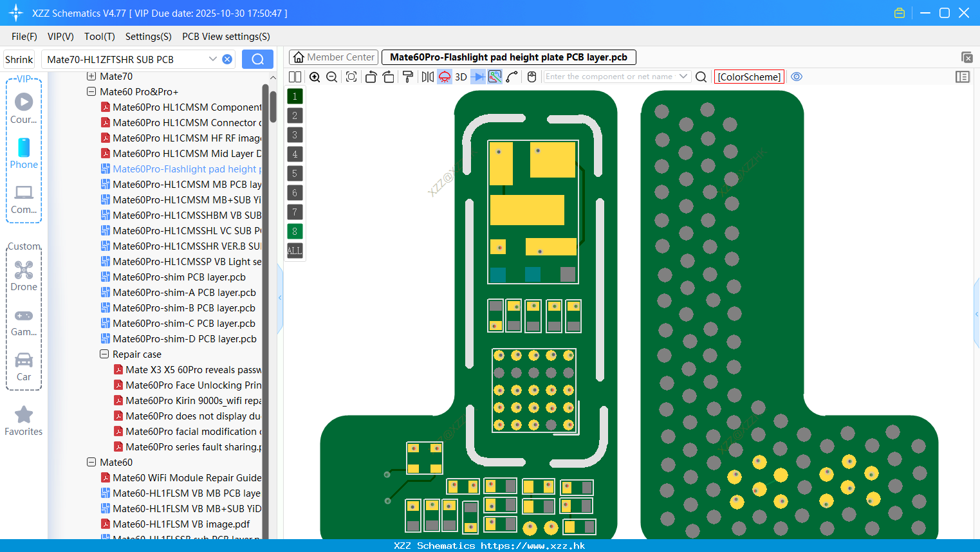Expand the Mate70 tree node

click(91, 77)
